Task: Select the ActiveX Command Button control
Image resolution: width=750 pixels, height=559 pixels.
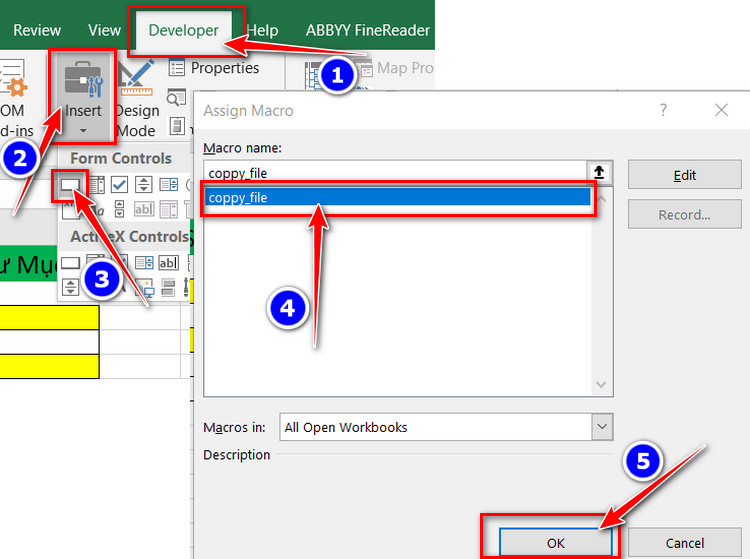Action: point(70,263)
